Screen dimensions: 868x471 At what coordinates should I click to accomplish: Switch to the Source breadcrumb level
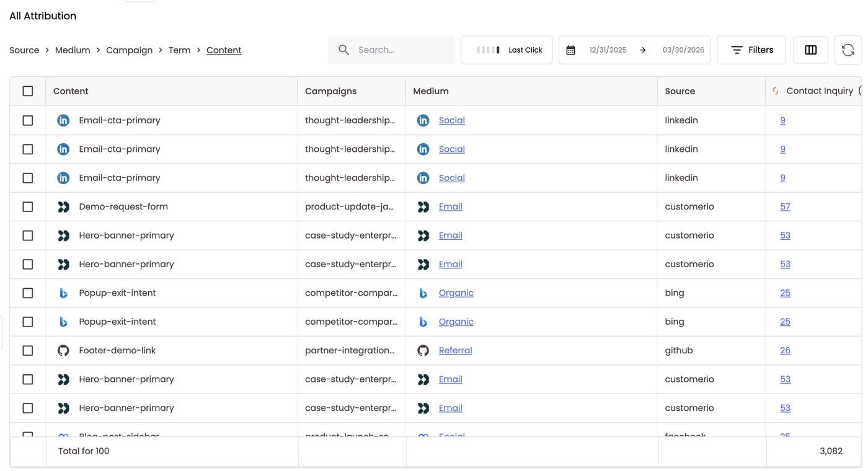tap(24, 50)
